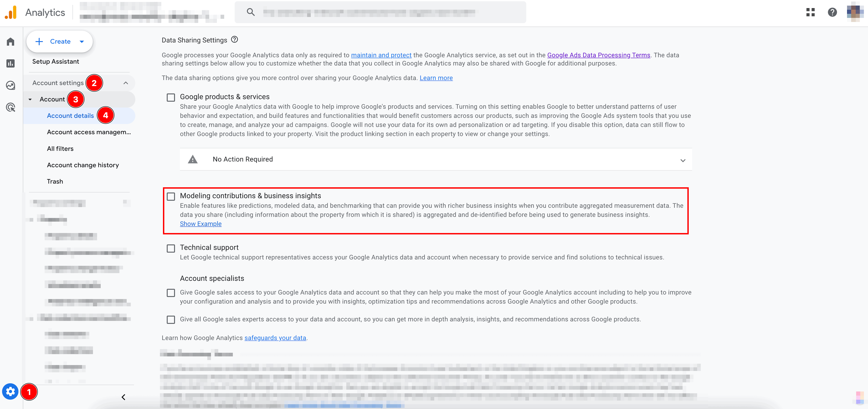Click help icon beside Data Sharing Settings
Viewport: 868px width, 409px height.
235,40
